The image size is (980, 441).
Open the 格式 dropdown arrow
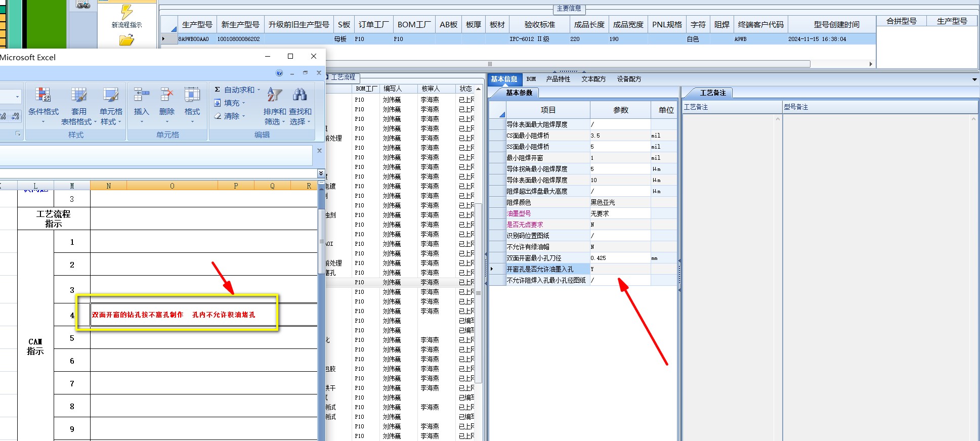(192, 121)
